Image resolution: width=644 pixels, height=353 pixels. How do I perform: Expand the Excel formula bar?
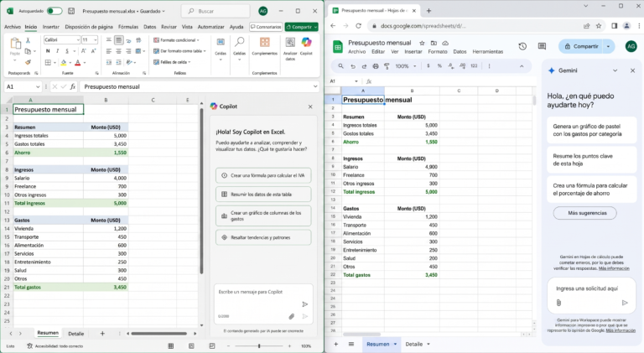point(315,86)
